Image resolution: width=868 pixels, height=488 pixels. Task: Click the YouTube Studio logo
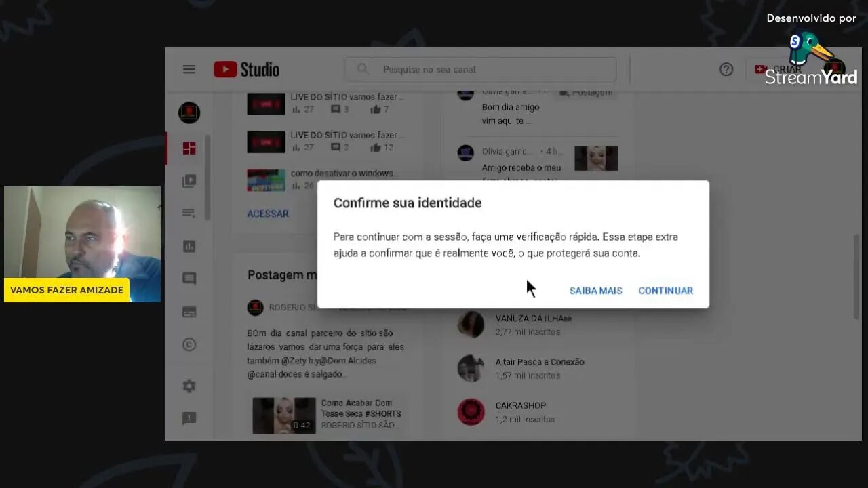coord(247,69)
